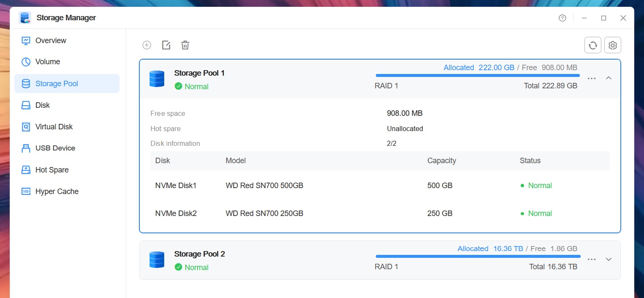644x298 pixels.
Task: Click the edit storage pool icon
Action: 166,45
